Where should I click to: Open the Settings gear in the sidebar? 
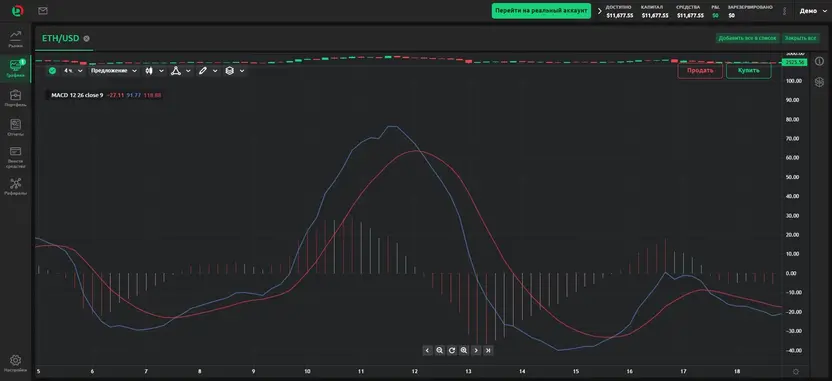point(15,363)
